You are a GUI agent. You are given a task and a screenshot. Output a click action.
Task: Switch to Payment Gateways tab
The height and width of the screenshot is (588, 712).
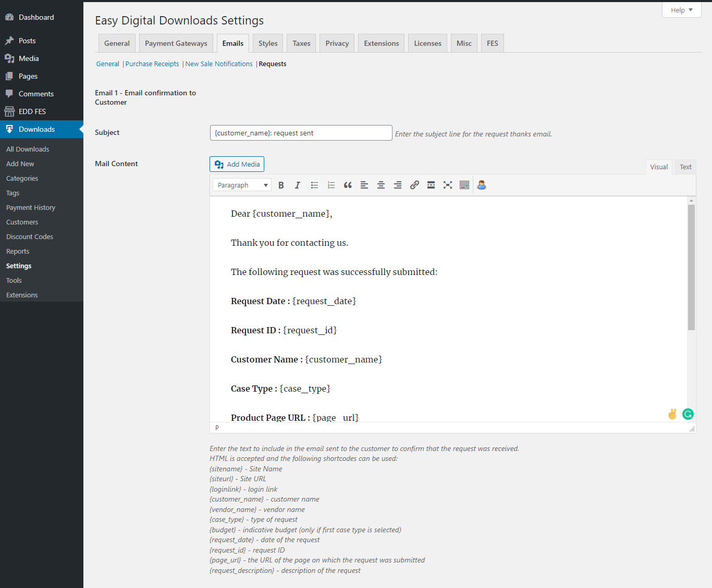tap(176, 43)
